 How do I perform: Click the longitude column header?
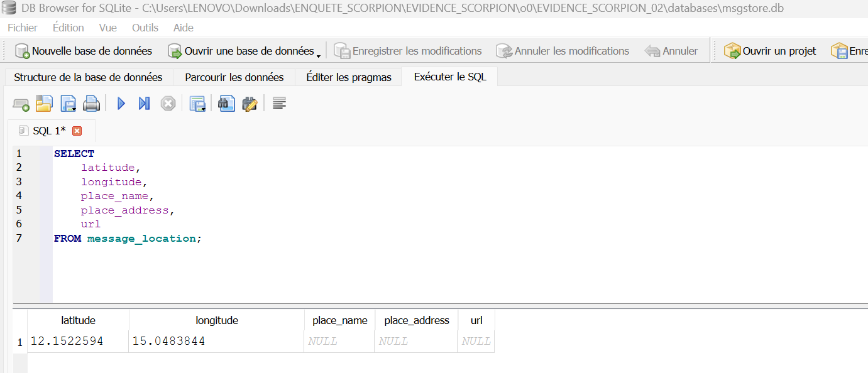(x=217, y=320)
